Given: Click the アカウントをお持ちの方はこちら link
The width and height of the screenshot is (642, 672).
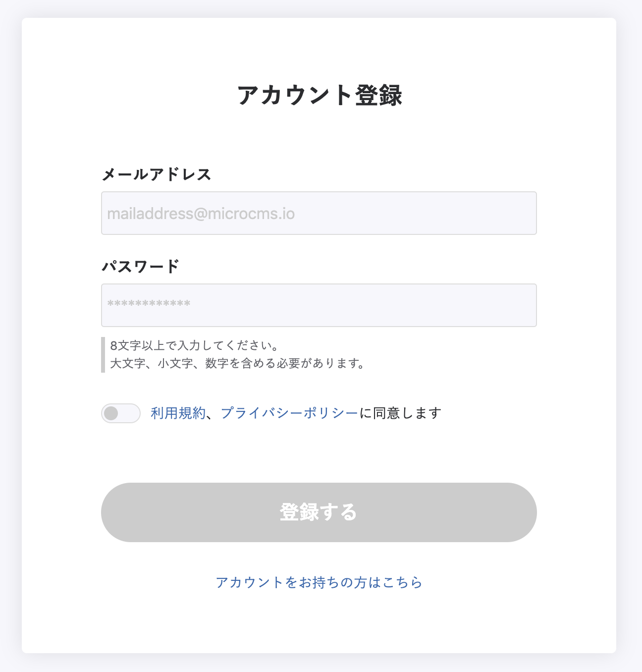Looking at the screenshot, I should 319,582.
